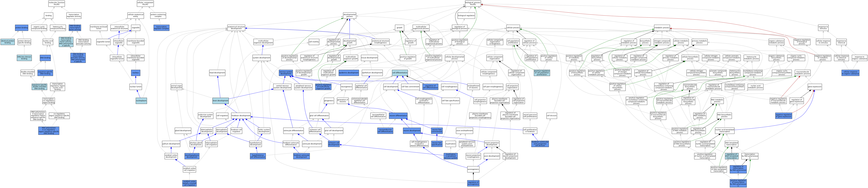Click the "molecular_function Pou3f2" root node
Viewport: 868px width, 188px height.
pos(56,4)
